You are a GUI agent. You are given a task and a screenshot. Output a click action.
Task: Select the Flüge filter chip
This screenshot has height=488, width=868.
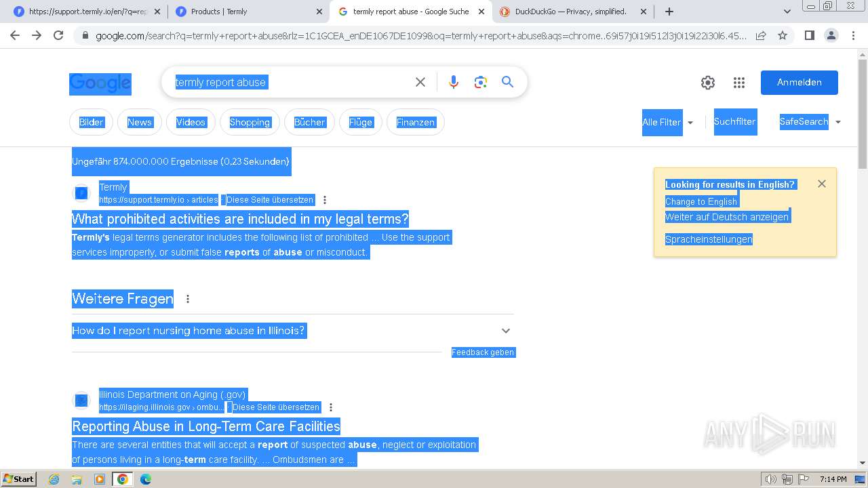pyautogui.click(x=361, y=122)
